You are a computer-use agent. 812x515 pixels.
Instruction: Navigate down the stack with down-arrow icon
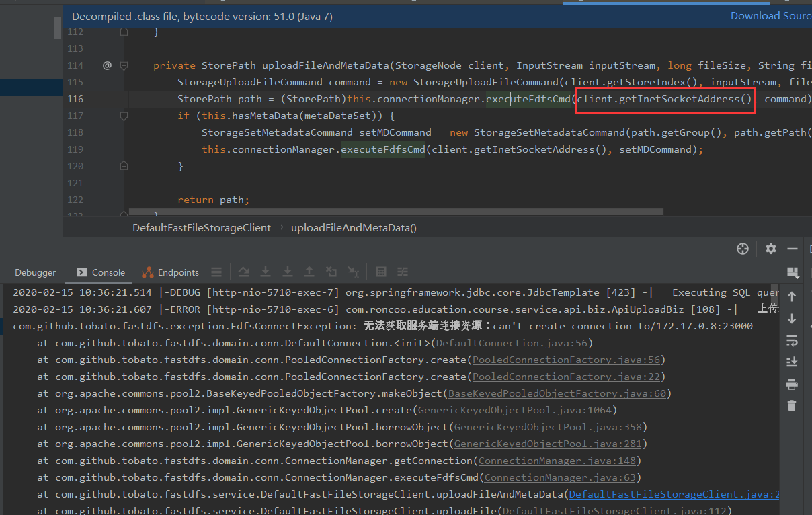click(792, 318)
